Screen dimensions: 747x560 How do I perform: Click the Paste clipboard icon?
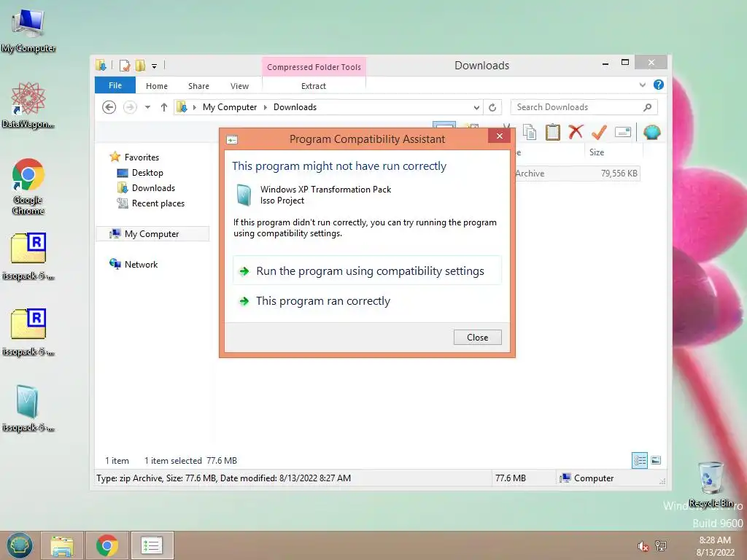click(553, 132)
